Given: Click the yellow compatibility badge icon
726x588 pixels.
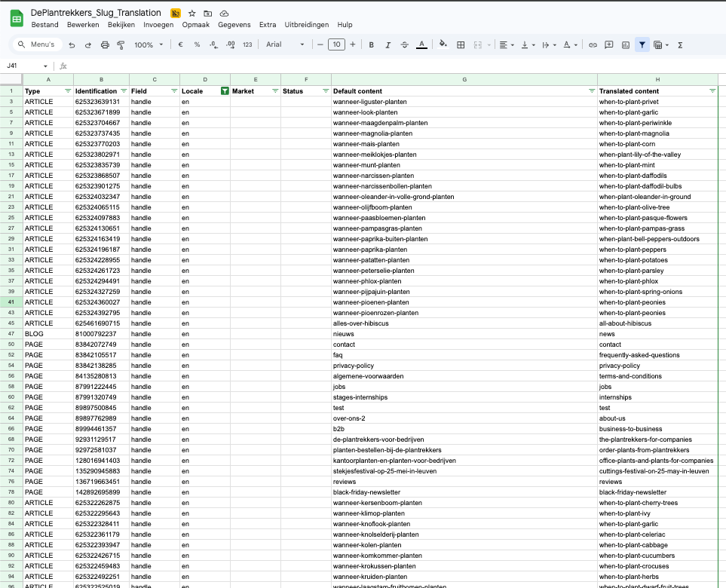Looking at the screenshot, I should click(x=176, y=14).
